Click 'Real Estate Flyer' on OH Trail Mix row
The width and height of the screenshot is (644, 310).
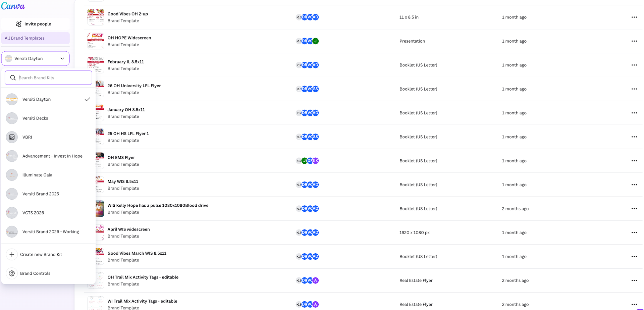[416, 280]
